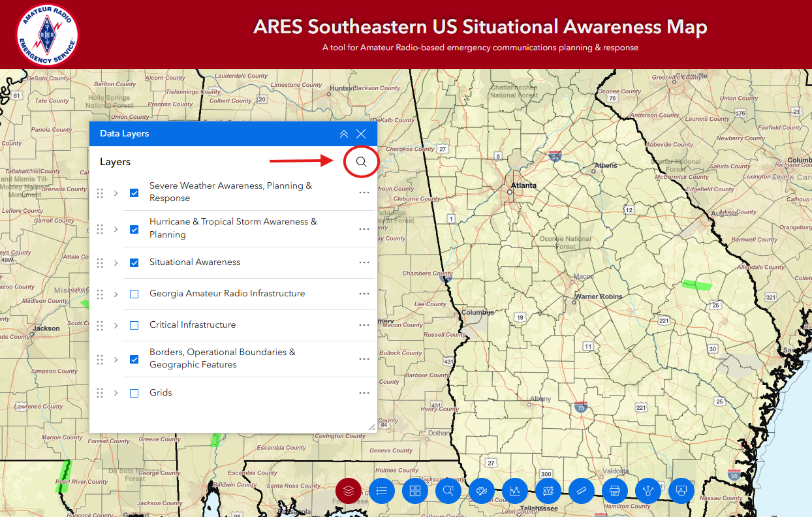Open the Legend list widget

coord(382,490)
